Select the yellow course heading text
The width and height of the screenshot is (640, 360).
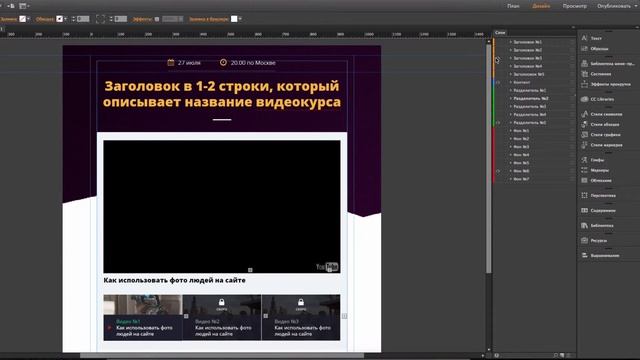(222, 94)
